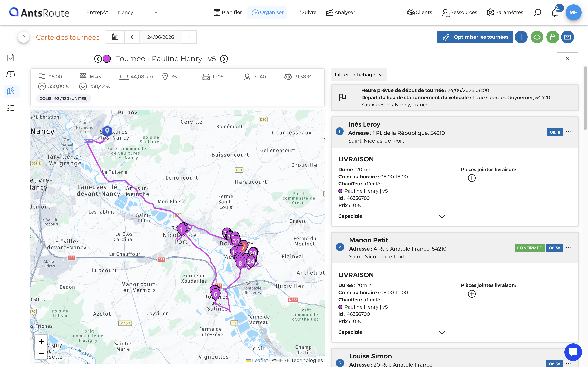This screenshot has height=367, width=588.
Task: Go to previous day arrow
Action: pos(132,37)
